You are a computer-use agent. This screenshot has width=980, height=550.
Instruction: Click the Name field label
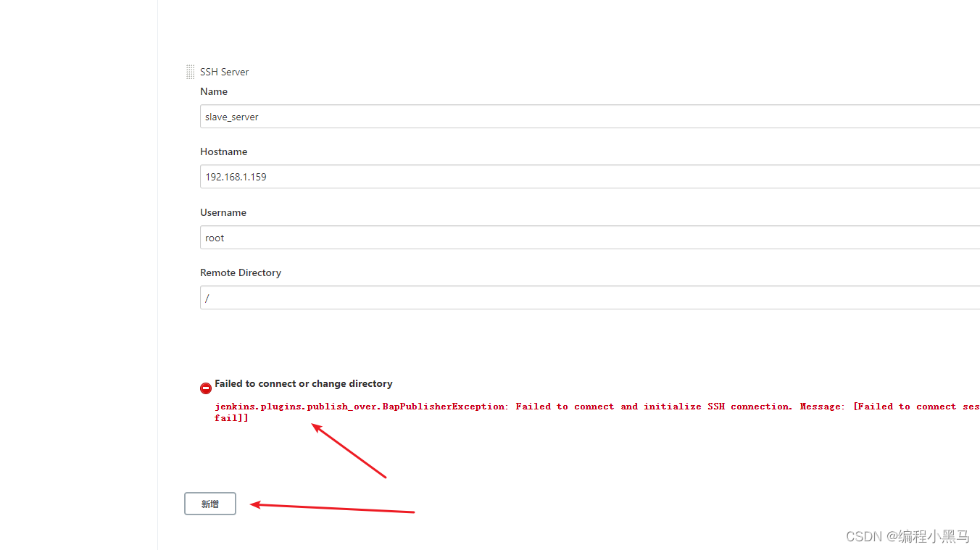(214, 91)
